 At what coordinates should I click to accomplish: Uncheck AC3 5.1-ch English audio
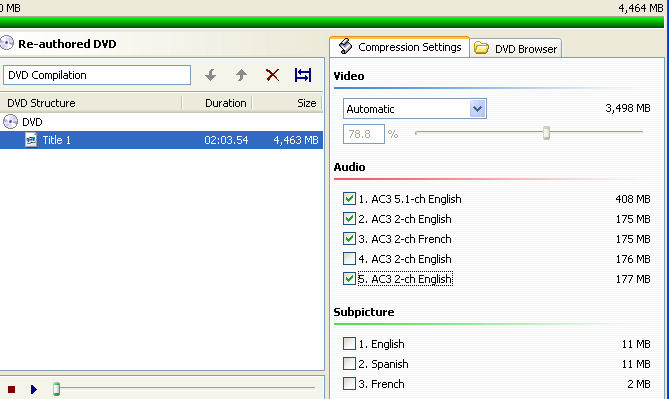[x=349, y=198]
